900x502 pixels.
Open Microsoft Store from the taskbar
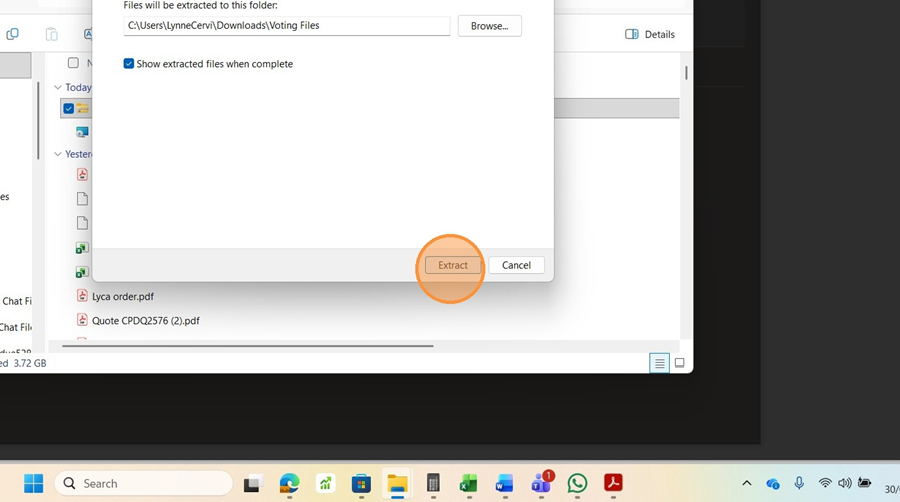tap(361, 484)
